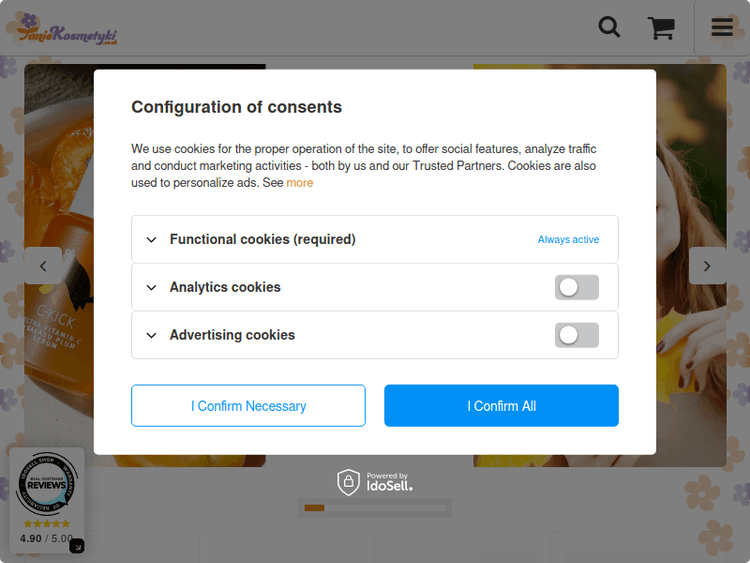Enable the Advertising cookies switch
750x563 pixels.
tap(577, 335)
